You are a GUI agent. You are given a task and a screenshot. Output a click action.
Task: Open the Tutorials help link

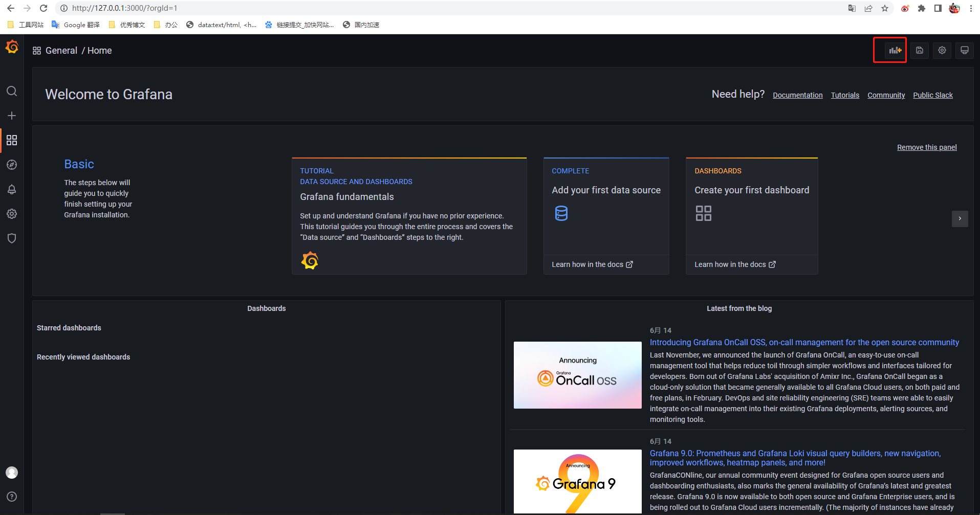[x=845, y=95]
